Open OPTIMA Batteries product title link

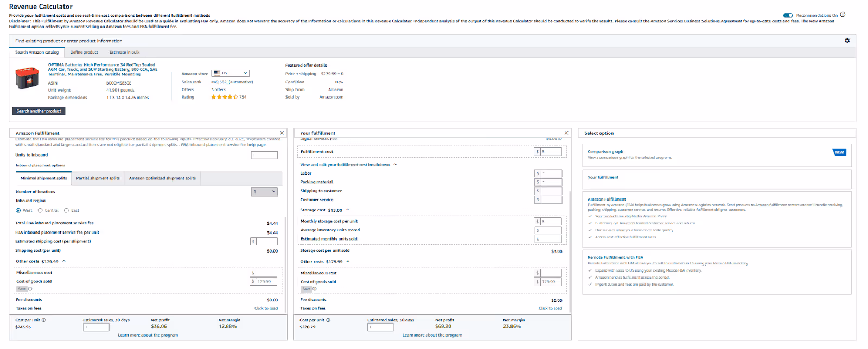click(x=103, y=69)
